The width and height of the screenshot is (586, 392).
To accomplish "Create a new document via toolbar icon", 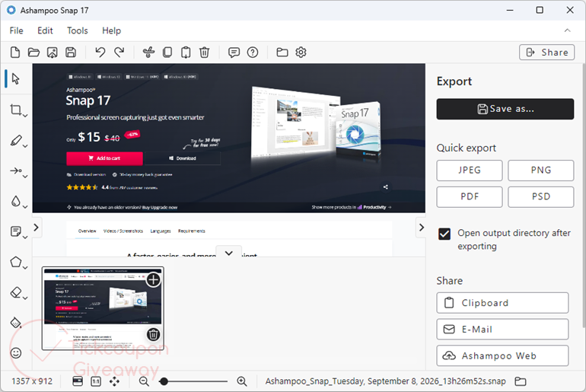I will tap(15, 53).
